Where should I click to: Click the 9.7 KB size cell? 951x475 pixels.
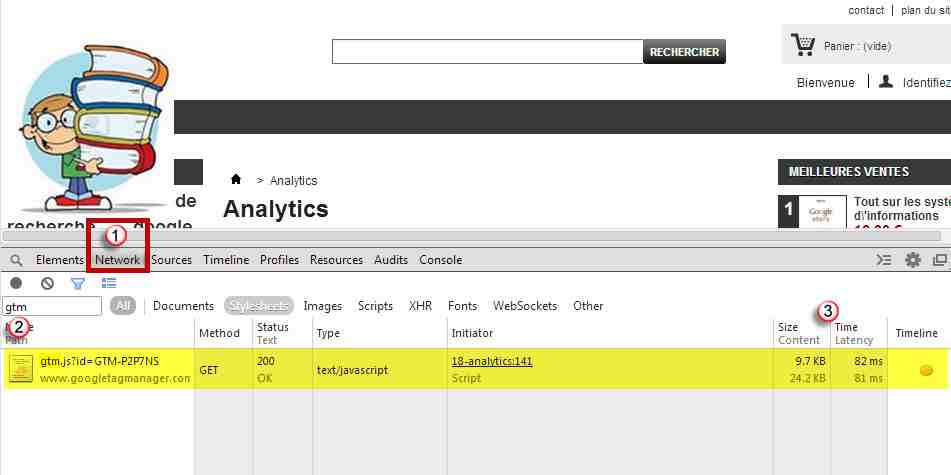tap(801, 369)
